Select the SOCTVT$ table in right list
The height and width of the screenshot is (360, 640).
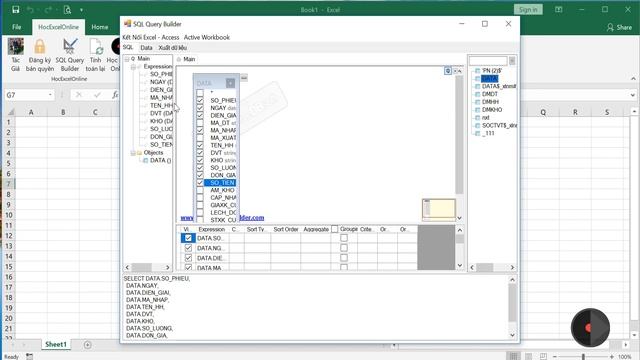[499, 126]
